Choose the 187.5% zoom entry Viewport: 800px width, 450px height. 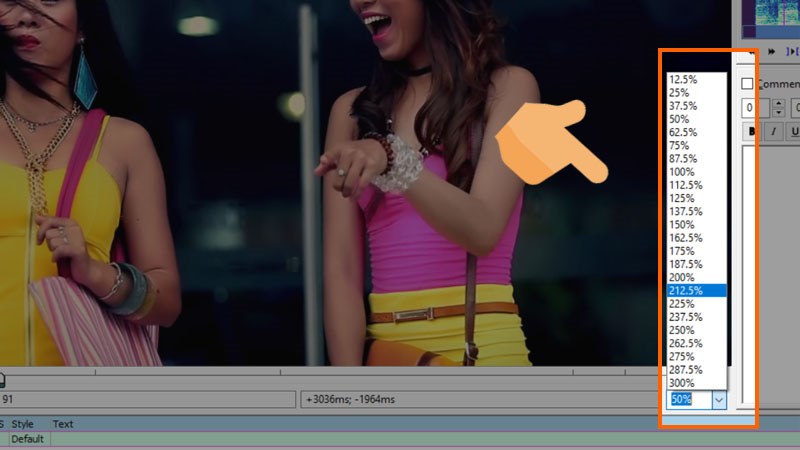(696, 264)
